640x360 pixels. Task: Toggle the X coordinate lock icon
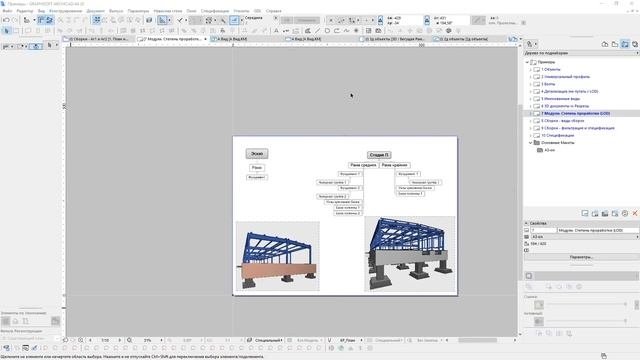point(380,20)
